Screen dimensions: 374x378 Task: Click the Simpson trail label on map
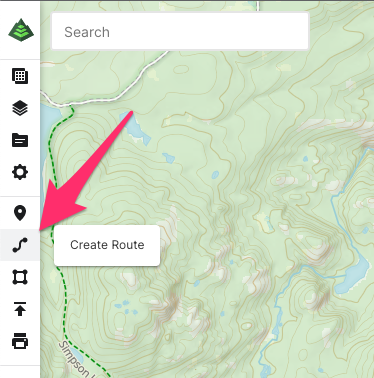(x=74, y=359)
